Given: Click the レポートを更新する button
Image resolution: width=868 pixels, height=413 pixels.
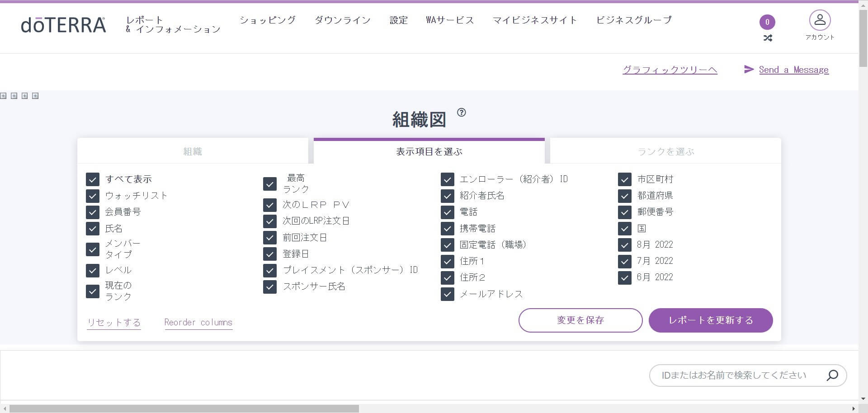Looking at the screenshot, I should (711, 320).
